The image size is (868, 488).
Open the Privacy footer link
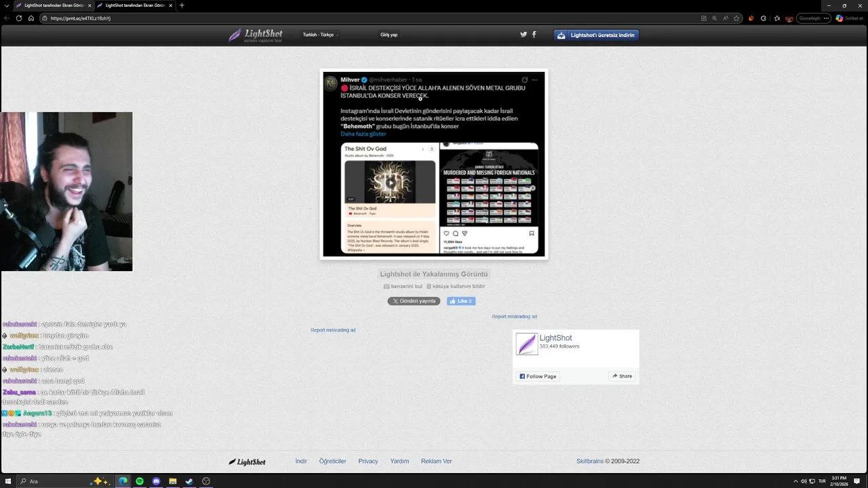click(368, 461)
